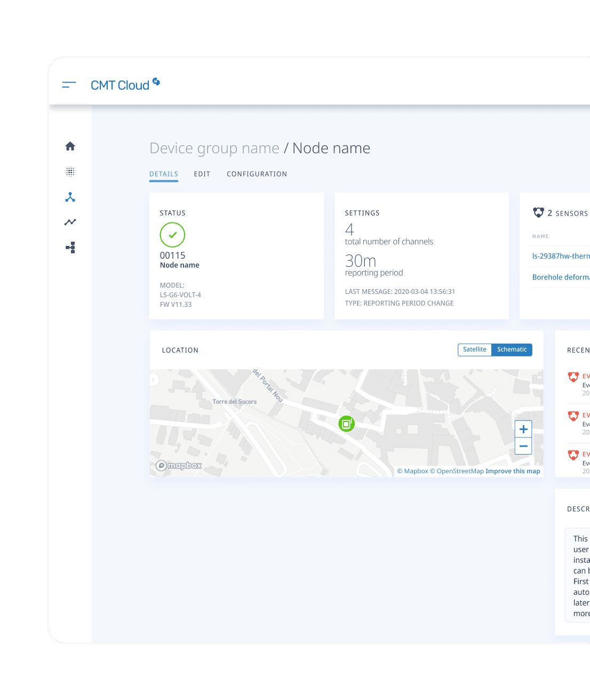590x700 pixels.
Task: Click the green status checkmark circle
Action: [172, 235]
